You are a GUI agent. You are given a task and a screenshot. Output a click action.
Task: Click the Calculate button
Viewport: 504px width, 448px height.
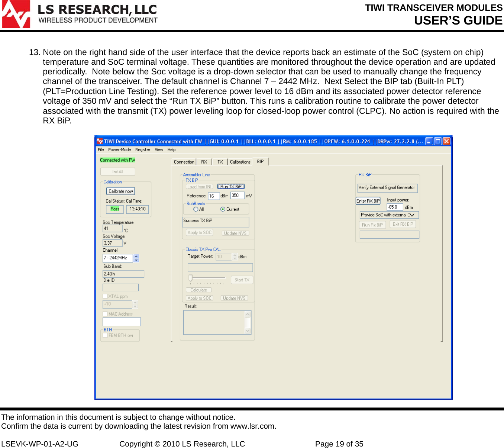[199, 290]
